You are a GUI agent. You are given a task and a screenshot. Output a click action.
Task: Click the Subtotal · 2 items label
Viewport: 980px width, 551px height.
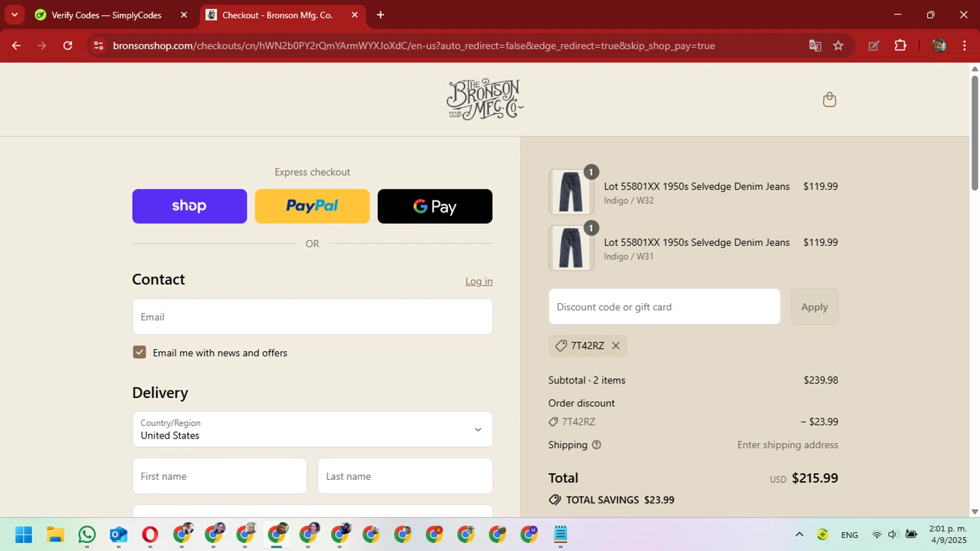(x=587, y=380)
